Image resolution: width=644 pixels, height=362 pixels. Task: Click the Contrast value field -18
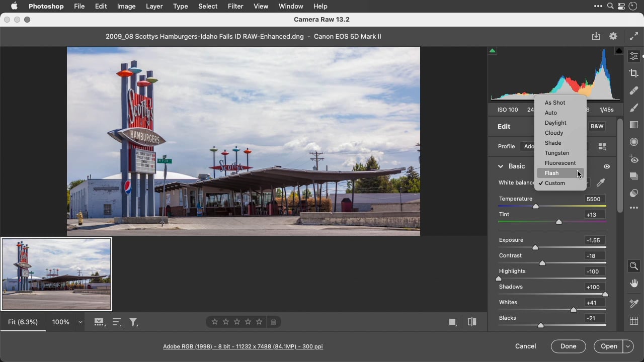[594, 256]
